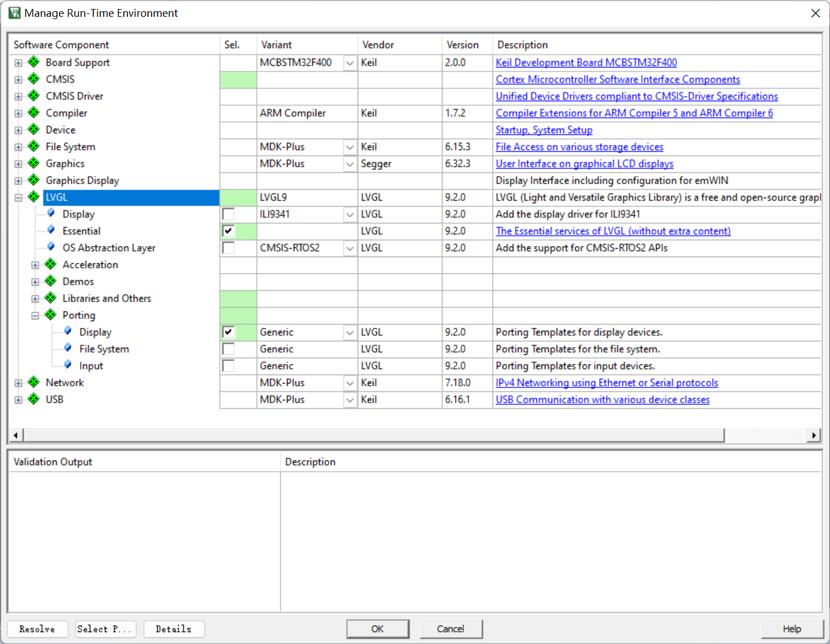Click the CMSIS Driver diamond icon

click(34, 95)
